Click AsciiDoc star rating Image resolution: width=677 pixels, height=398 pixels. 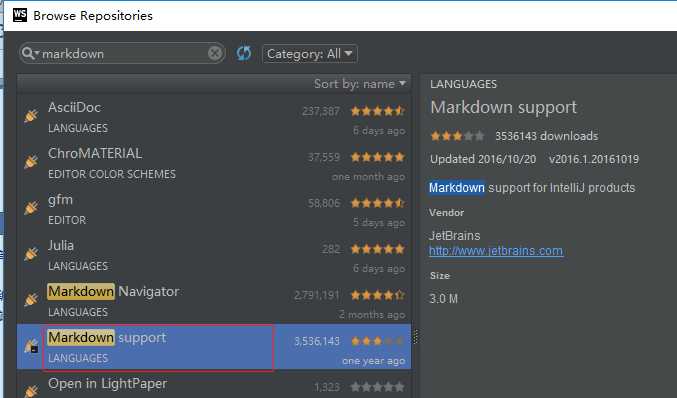tap(378, 111)
